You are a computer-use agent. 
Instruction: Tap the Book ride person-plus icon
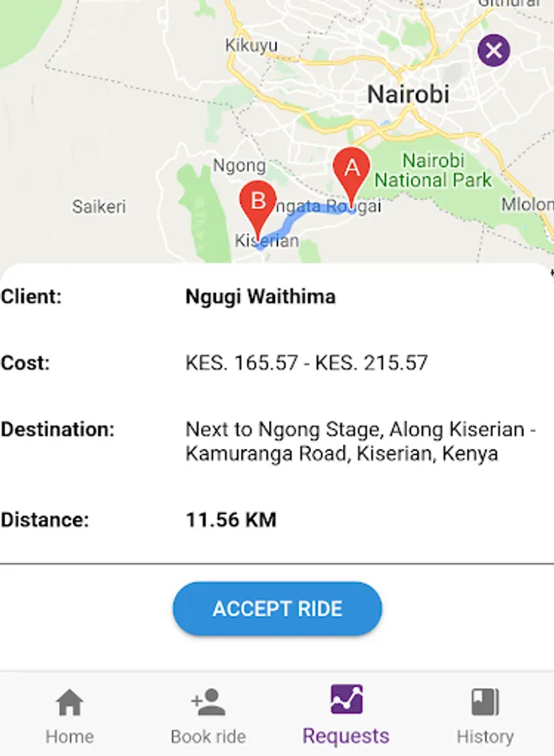[208, 702]
